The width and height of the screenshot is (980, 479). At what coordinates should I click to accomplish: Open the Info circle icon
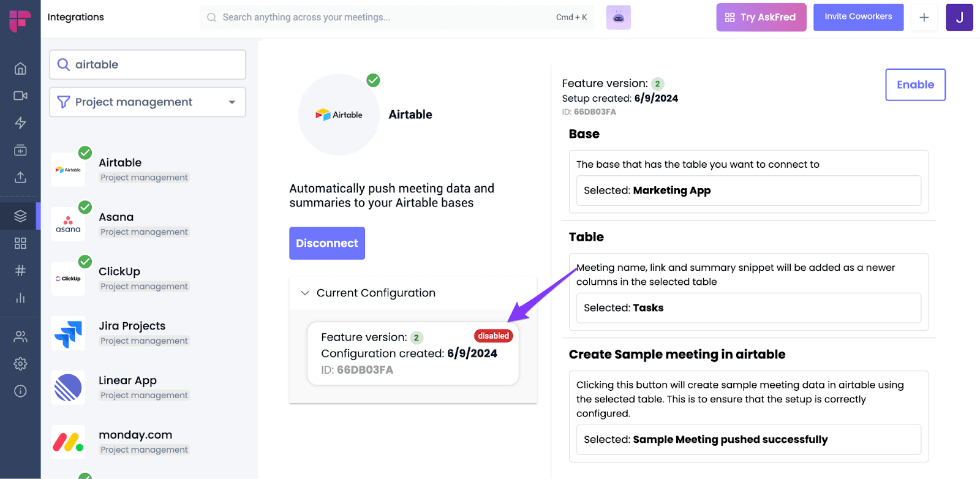(20, 391)
